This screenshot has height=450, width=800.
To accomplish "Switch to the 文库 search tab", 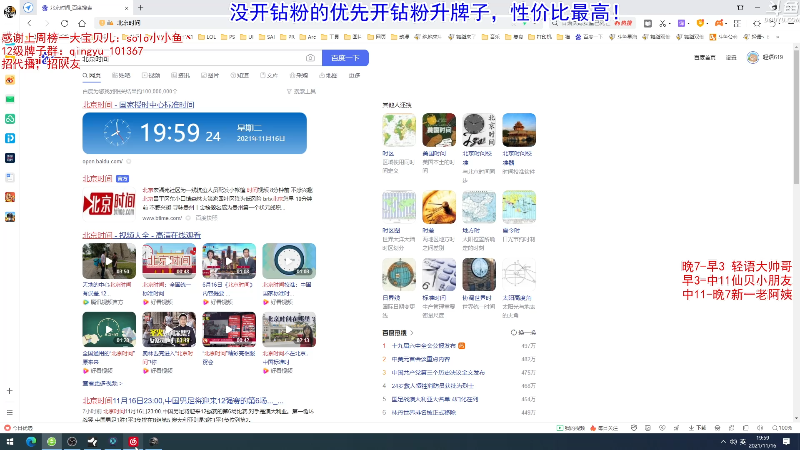I will click(269, 76).
